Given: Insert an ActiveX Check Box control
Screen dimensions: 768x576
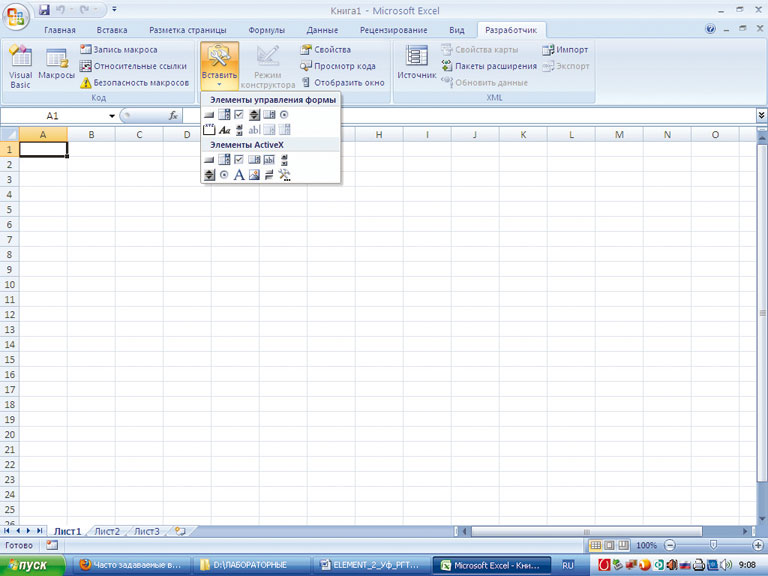Looking at the screenshot, I should pyautogui.click(x=239, y=160).
